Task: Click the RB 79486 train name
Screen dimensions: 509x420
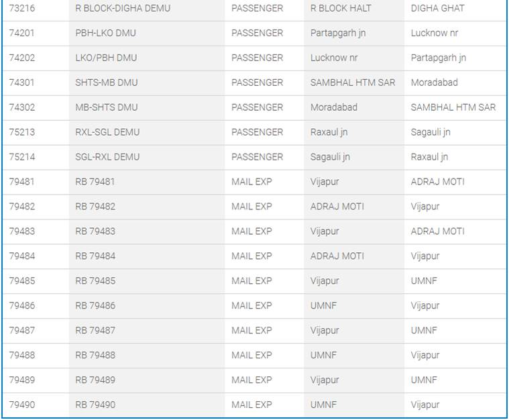Action: click(95, 306)
